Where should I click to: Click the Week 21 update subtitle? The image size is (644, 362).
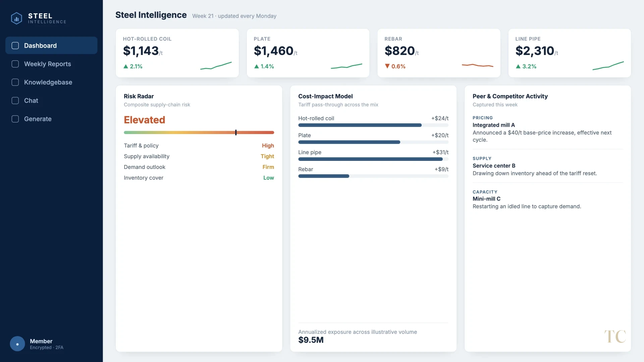coord(234,16)
